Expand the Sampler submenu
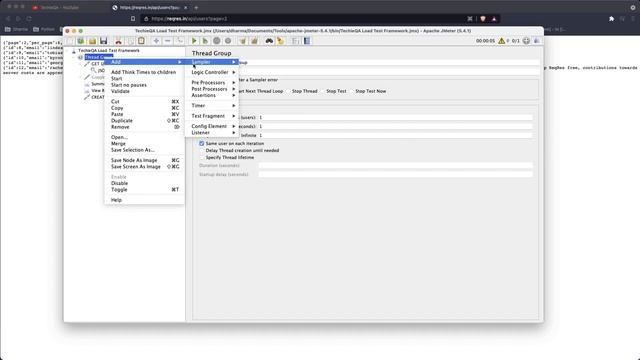 tap(212, 62)
